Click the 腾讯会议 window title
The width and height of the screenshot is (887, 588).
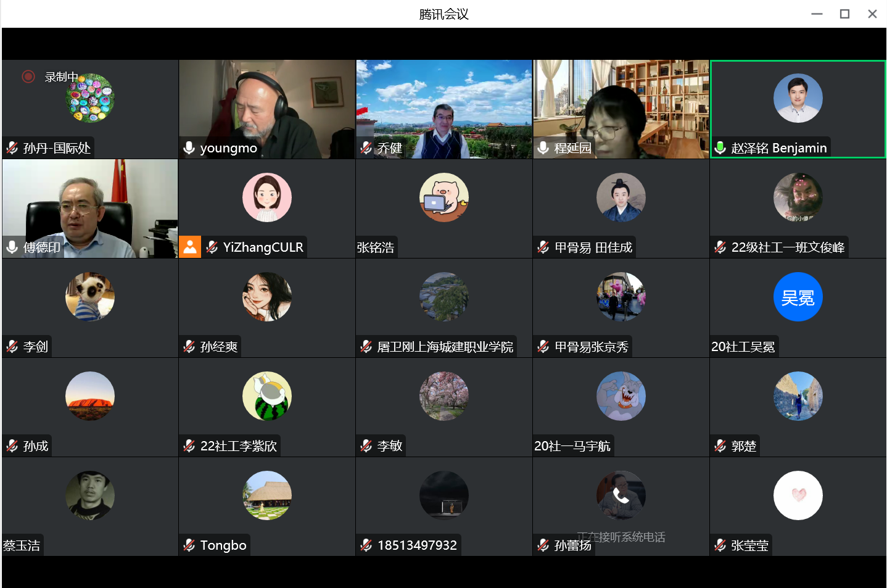click(444, 14)
